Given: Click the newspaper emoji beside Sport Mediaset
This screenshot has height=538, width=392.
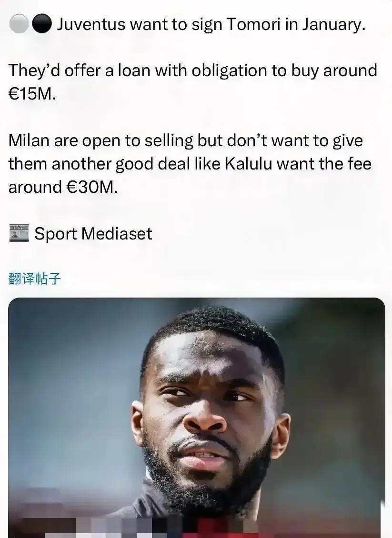Looking at the screenshot, I should pyautogui.click(x=19, y=233).
